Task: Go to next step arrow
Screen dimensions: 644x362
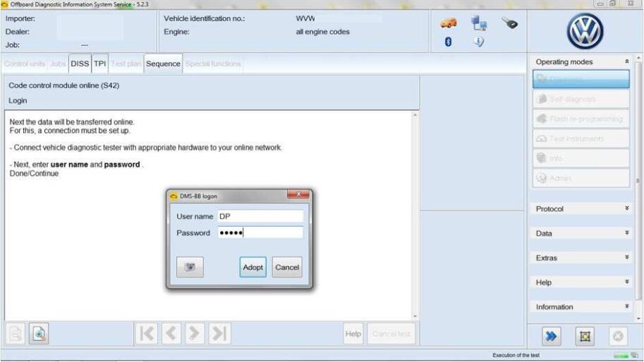Action: [x=195, y=334]
